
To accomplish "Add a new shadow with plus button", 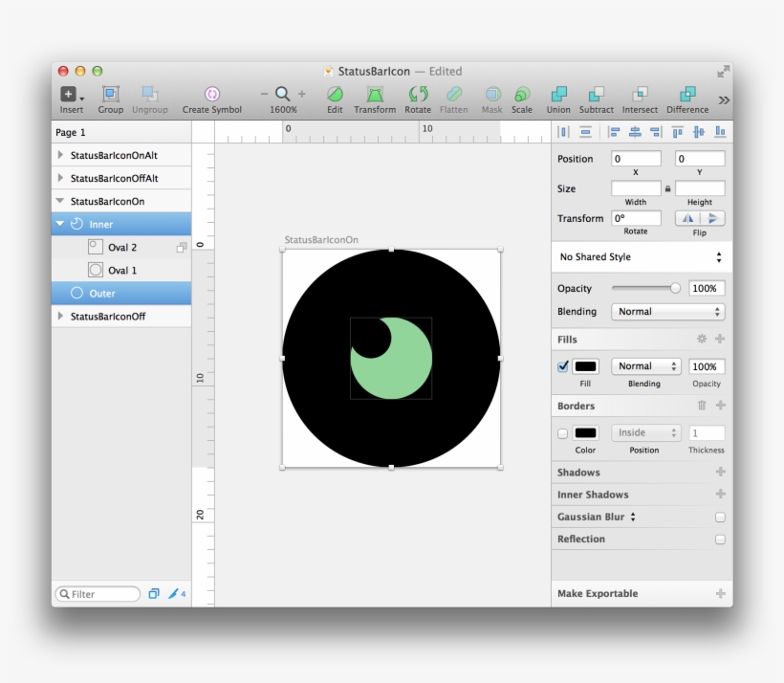I will coord(720,473).
